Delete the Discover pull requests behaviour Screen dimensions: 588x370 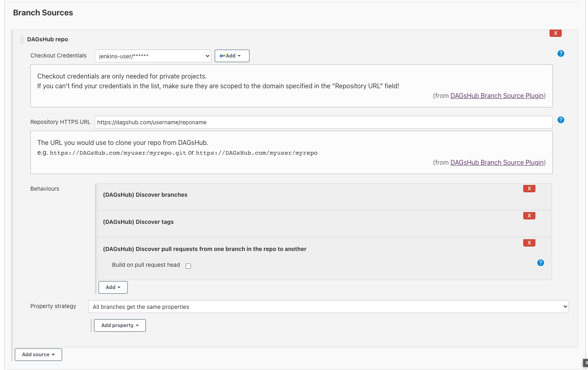click(x=529, y=242)
